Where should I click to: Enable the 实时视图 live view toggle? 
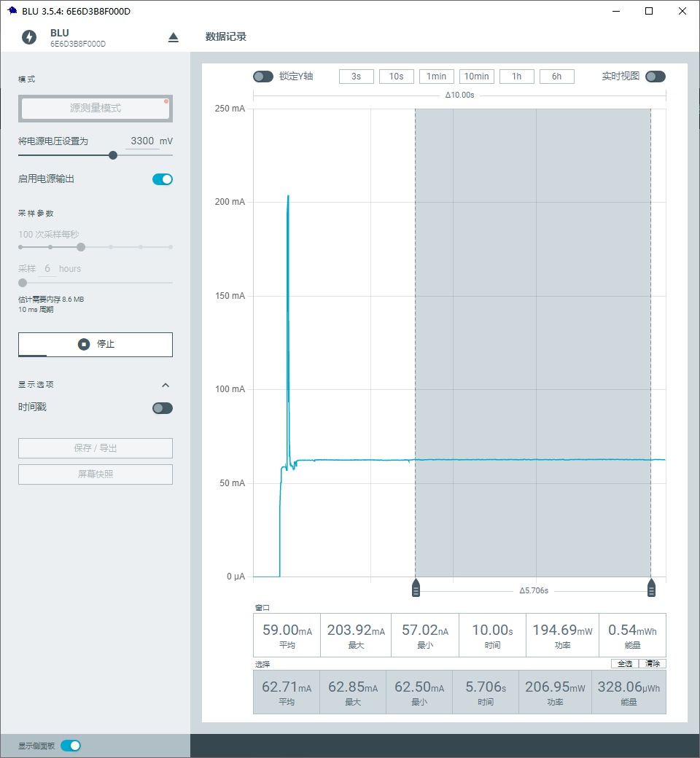[656, 77]
